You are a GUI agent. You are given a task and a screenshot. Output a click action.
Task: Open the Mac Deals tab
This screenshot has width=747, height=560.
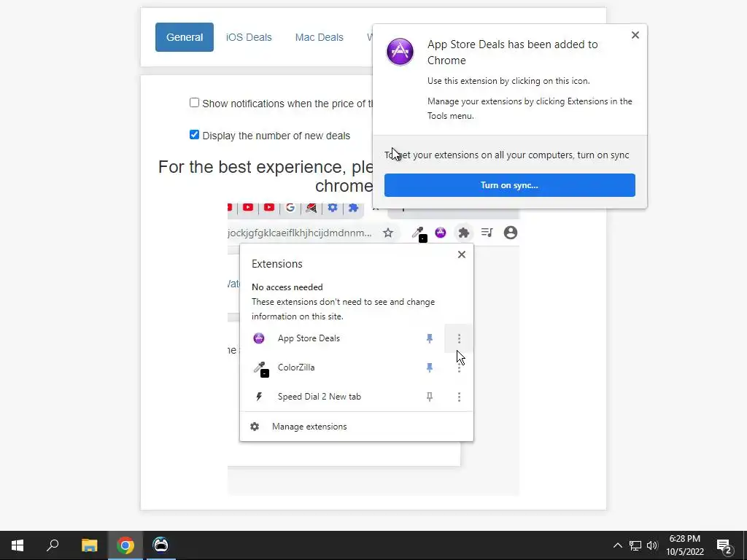[320, 37]
